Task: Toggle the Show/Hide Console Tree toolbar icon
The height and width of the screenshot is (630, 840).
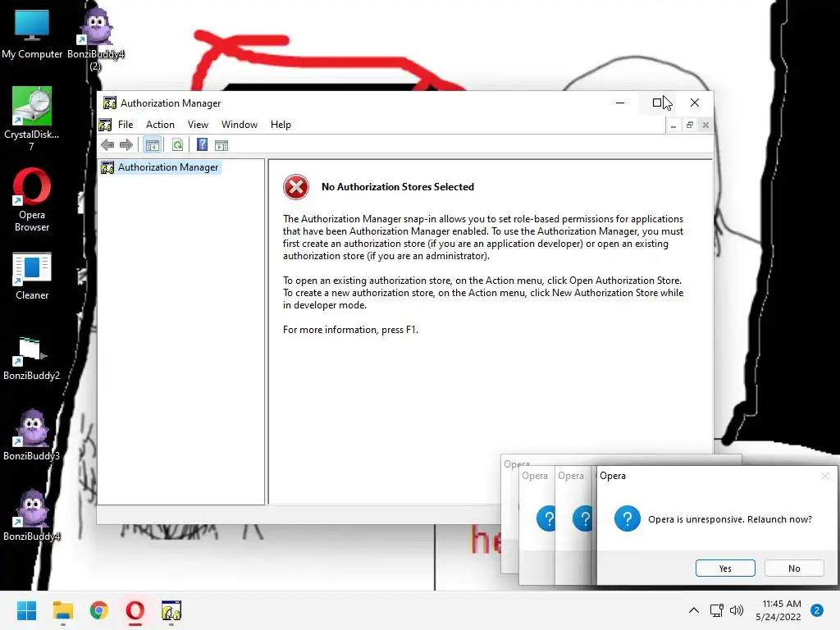Action: (152, 144)
